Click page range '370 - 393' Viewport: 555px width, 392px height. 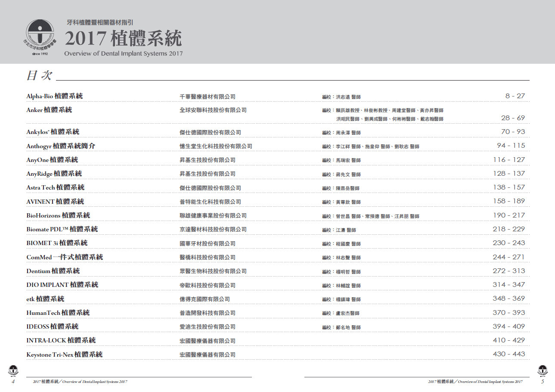509,313
